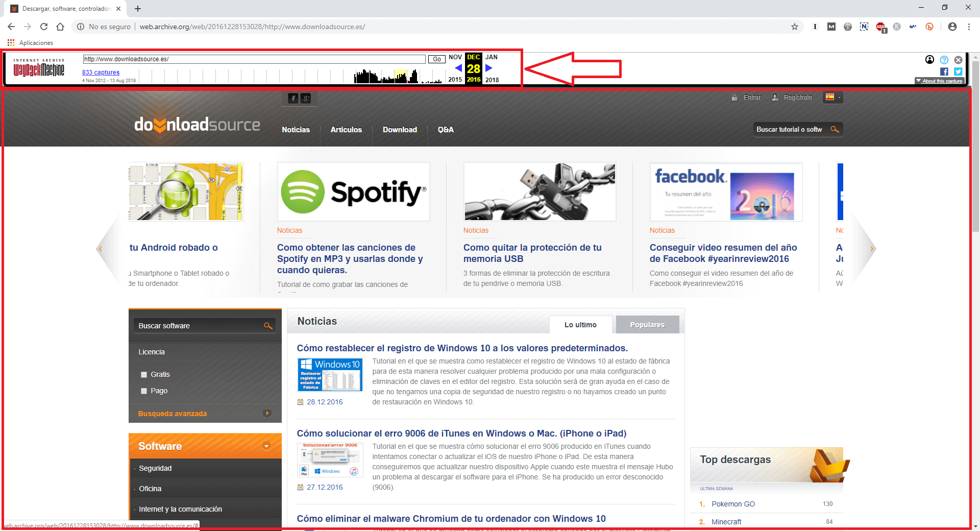Go to previous capture with blue left arrow

coord(458,68)
